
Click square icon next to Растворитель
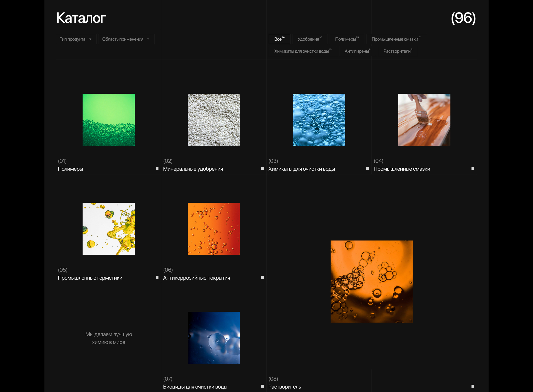click(x=473, y=386)
